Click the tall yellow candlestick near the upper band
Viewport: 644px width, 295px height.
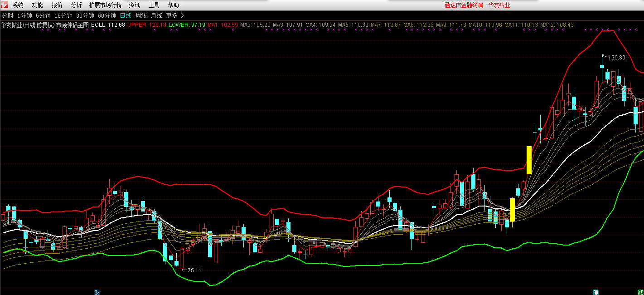(529, 160)
